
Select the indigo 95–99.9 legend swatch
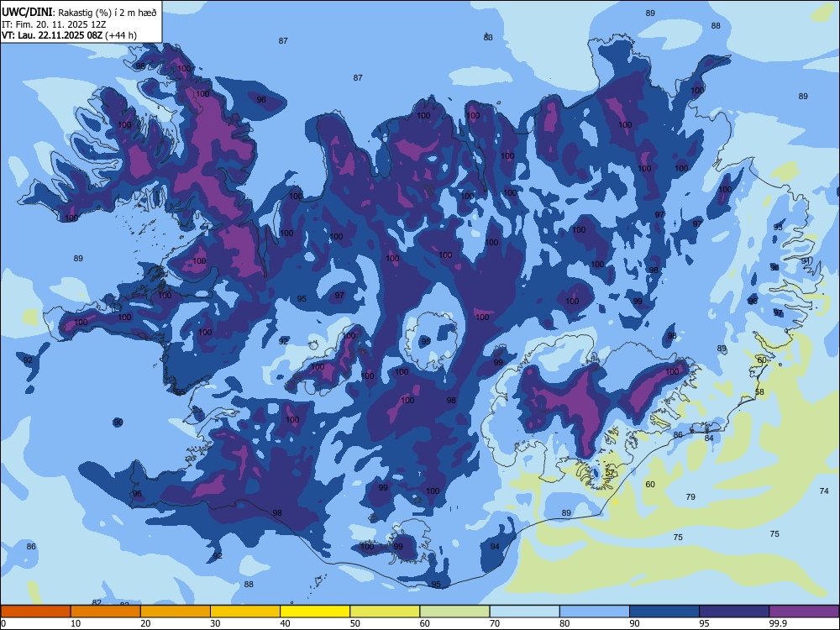pos(734,612)
